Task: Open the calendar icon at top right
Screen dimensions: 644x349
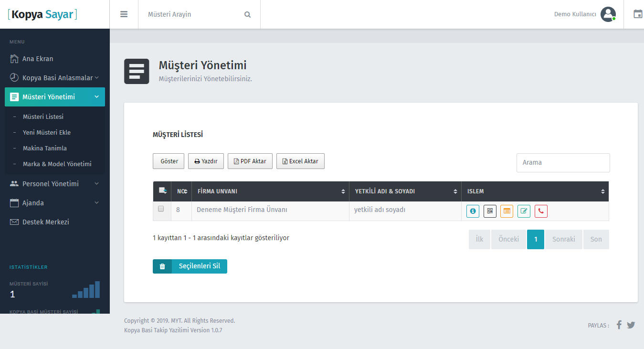Action: pyautogui.click(x=637, y=14)
